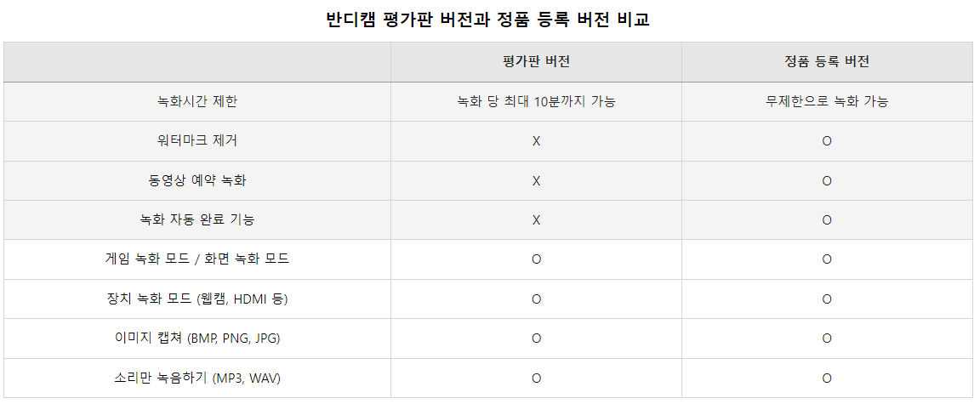Select the 평가판 버전 column header
Image resolution: width=980 pixels, height=404 pixels.
[x=536, y=62]
